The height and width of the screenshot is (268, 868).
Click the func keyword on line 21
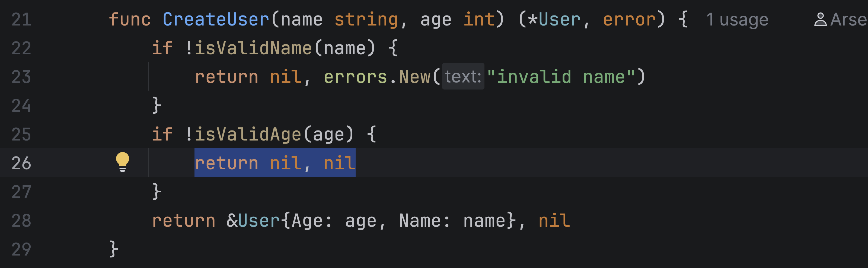[130, 20]
